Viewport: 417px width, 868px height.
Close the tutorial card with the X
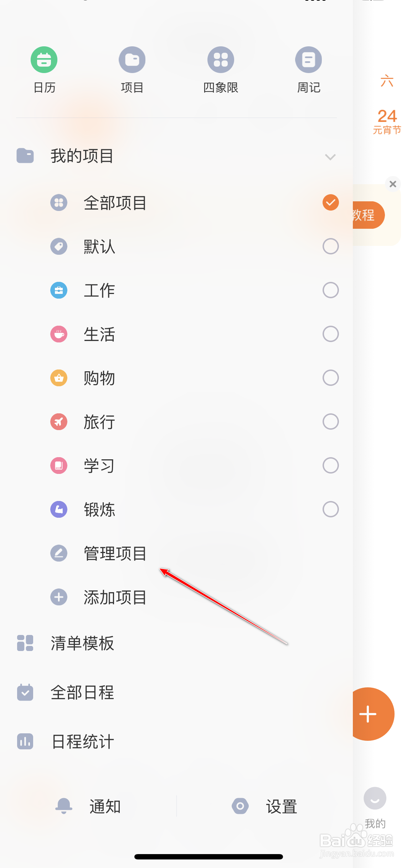pyautogui.click(x=393, y=184)
